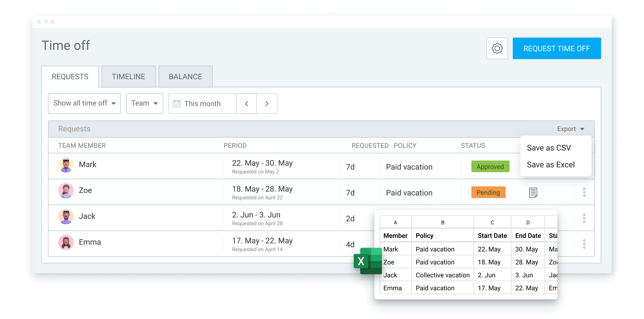Click Emma's avatar picture
The height and width of the screenshot is (319, 644).
tap(66, 242)
